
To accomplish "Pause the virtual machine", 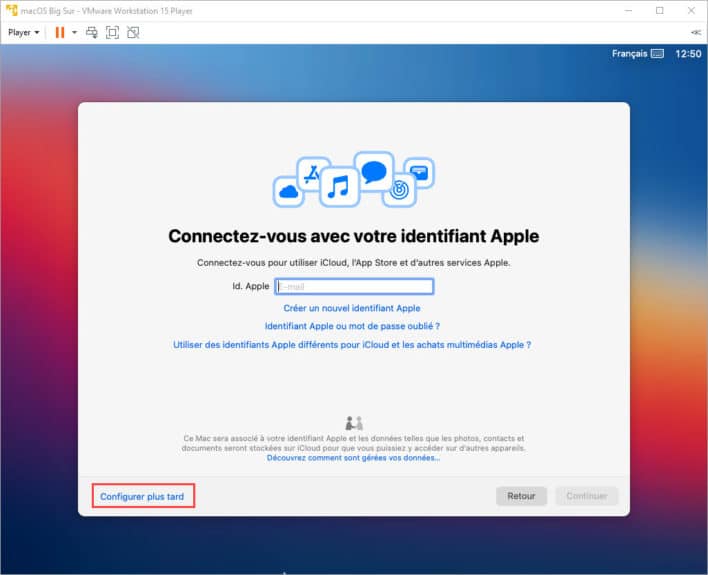I will (60, 33).
